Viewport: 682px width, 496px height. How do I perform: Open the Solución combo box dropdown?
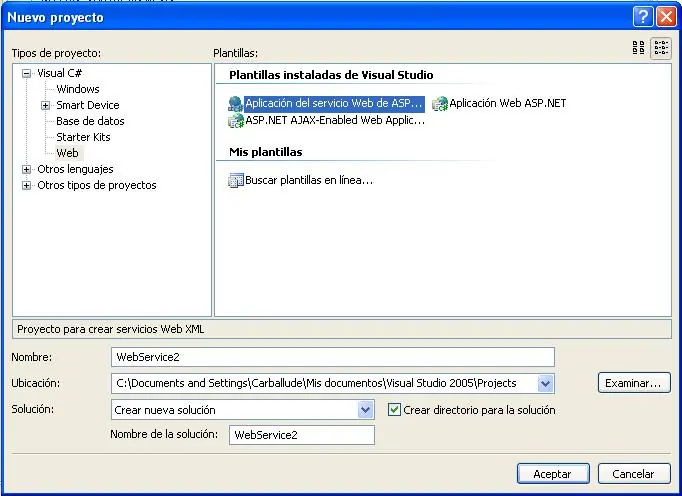[x=365, y=410]
